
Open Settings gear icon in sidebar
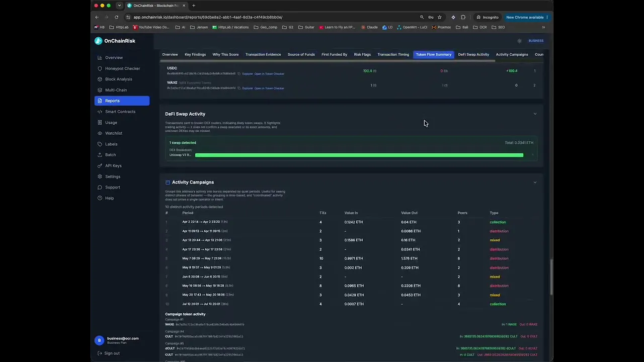[100, 176]
